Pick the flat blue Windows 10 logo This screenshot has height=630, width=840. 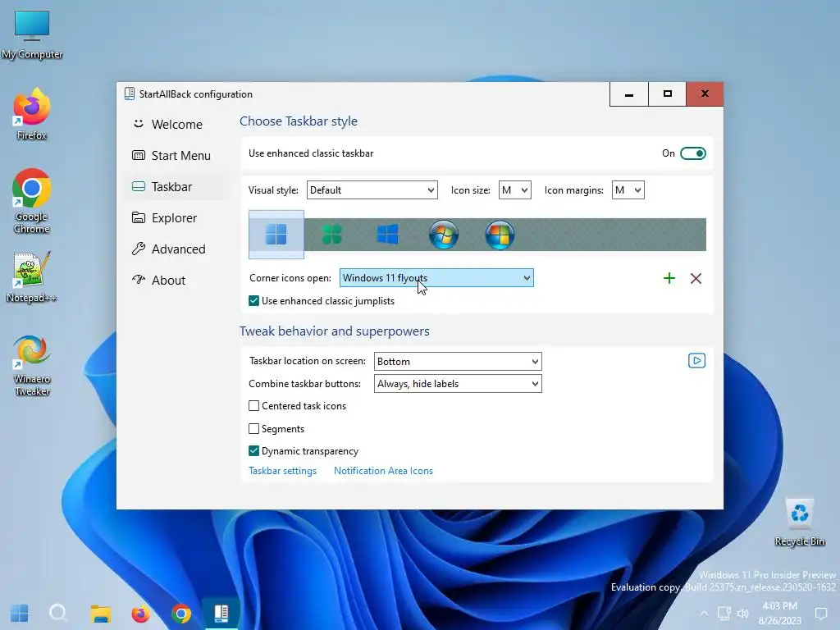pyautogui.click(x=387, y=234)
